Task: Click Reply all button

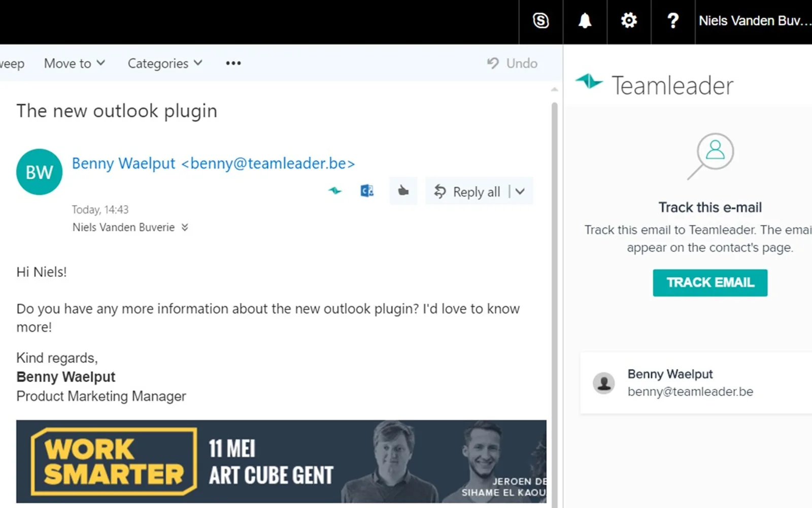Action: click(x=467, y=192)
